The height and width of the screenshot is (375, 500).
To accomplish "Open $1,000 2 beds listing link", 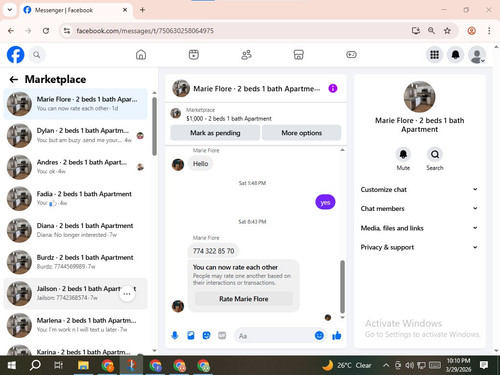I will tap(229, 118).
